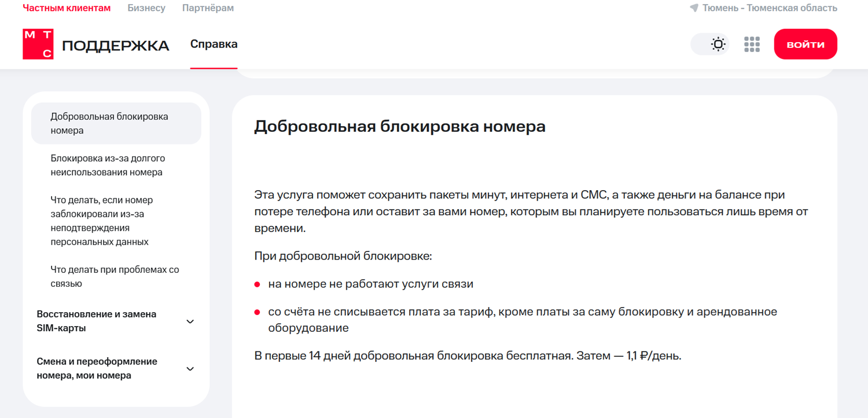Switch to the Бизнесу tab

146,8
